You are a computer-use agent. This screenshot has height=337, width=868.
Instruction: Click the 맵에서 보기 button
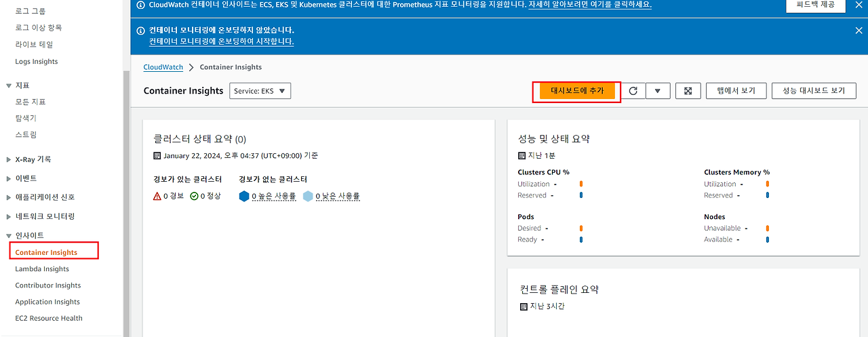coord(736,91)
